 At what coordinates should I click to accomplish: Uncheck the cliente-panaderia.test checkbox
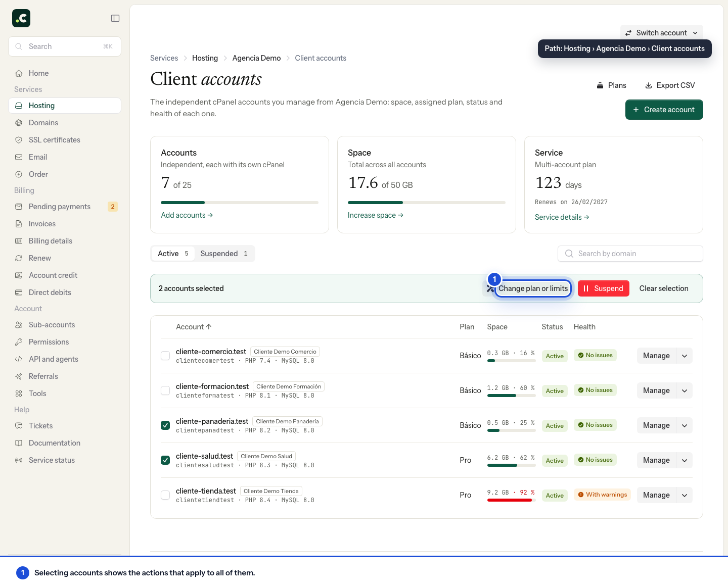click(x=165, y=425)
